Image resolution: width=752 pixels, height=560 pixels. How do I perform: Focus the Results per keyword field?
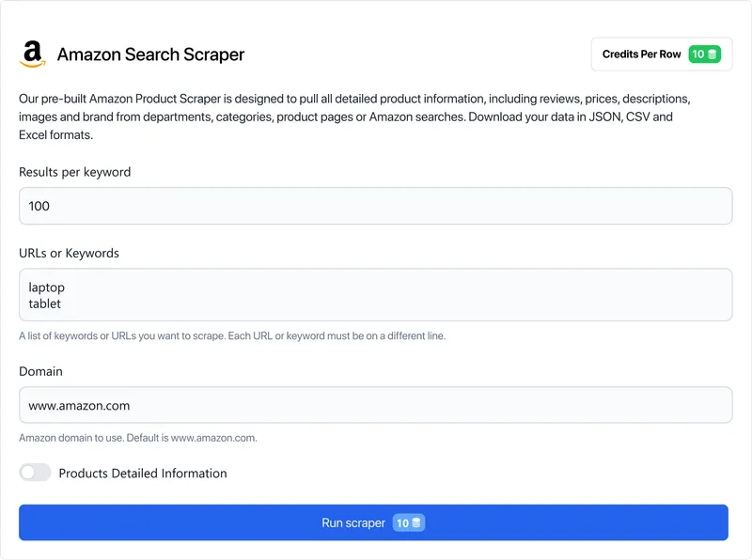pyautogui.click(x=374, y=206)
